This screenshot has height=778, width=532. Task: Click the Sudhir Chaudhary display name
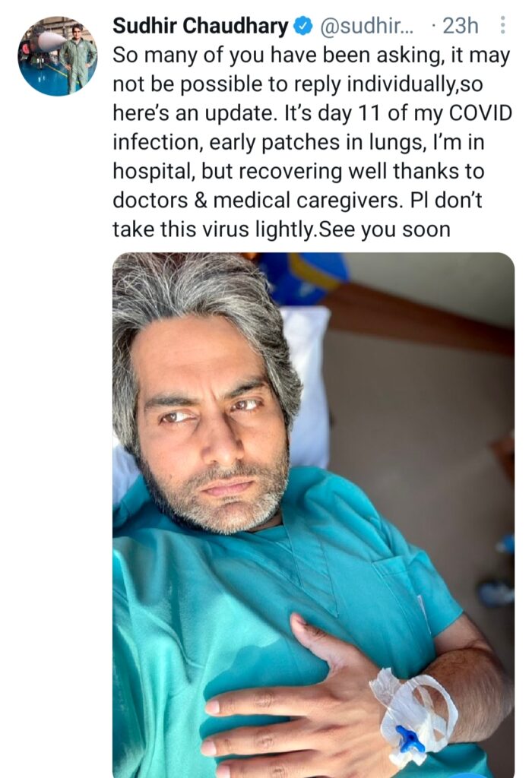[201, 26]
